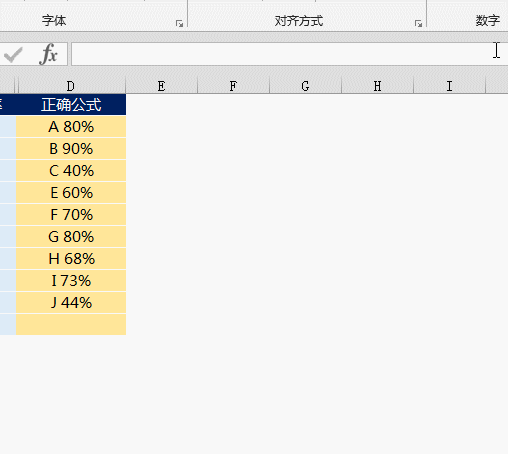
Task: Click the 字体 group label
Action: coord(54,21)
